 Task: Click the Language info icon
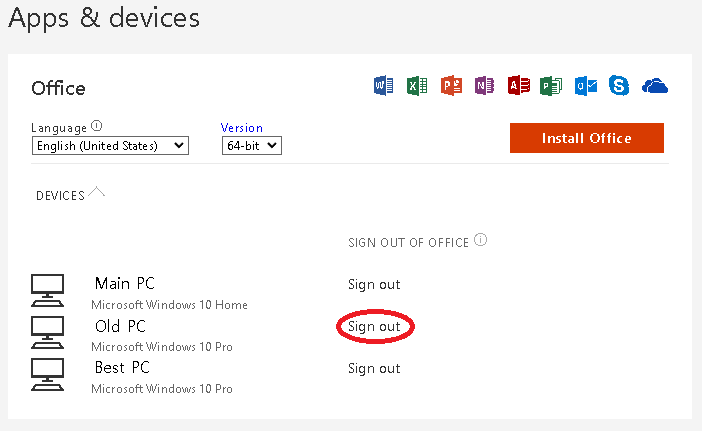click(97, 126)
